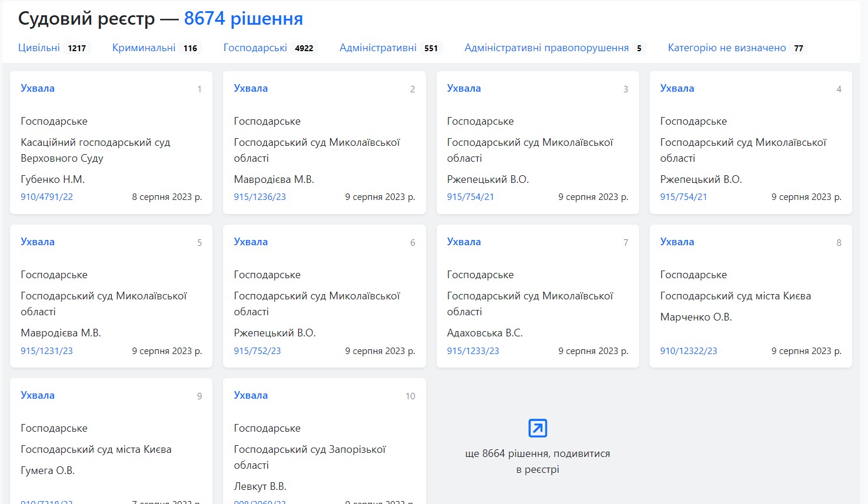Open the Господарські category tab
This screenshot has width=868, height=504.
[255, 48]
